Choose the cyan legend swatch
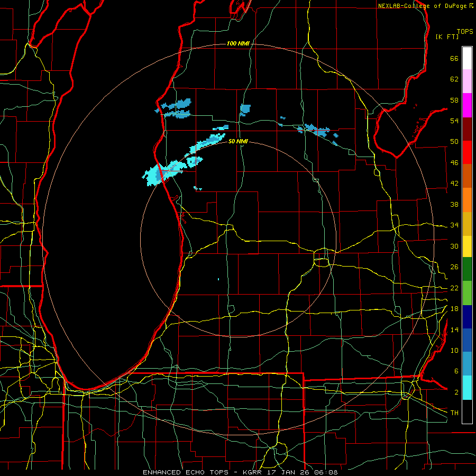 [x=467, y=388]
